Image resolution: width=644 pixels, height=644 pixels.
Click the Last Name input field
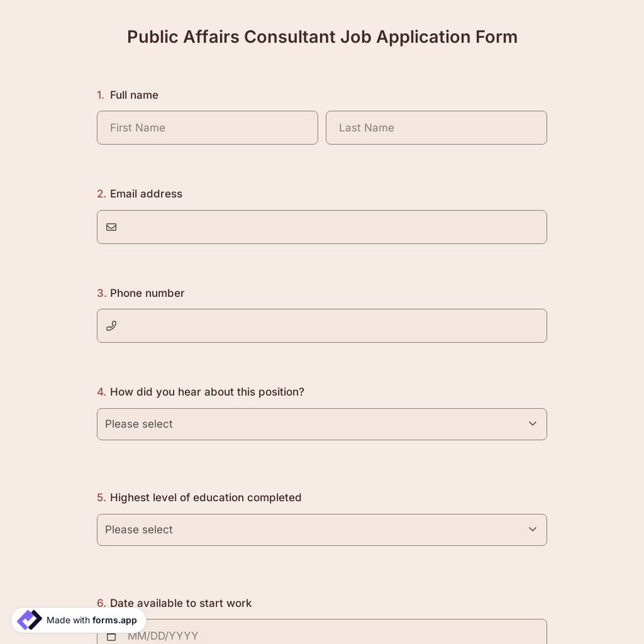436,128
